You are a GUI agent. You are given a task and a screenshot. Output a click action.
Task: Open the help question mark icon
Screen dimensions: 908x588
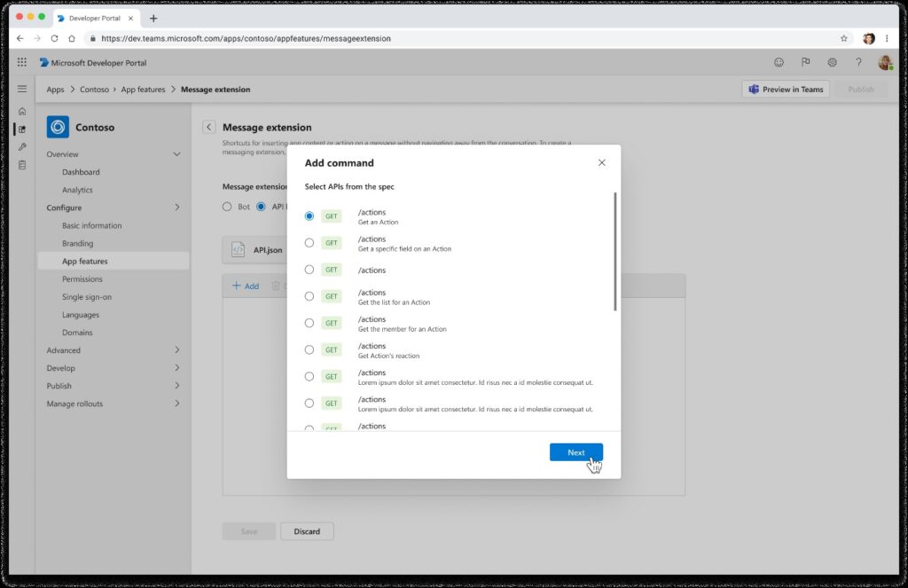858,63
